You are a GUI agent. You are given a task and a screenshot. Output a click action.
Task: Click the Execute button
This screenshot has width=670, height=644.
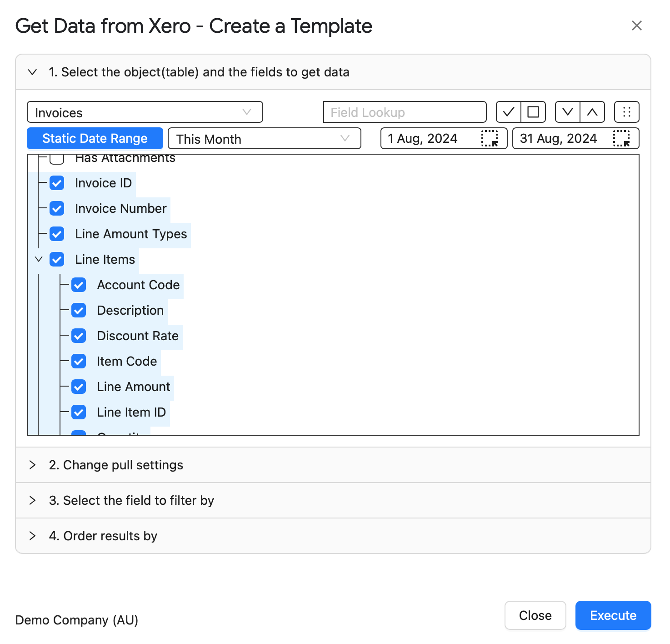(613, 615)
